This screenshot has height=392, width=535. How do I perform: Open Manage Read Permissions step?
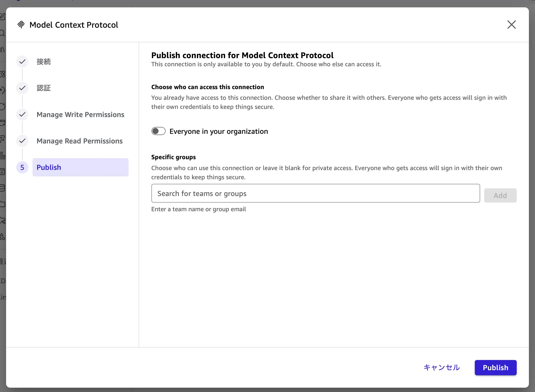(x=80, y=141)
